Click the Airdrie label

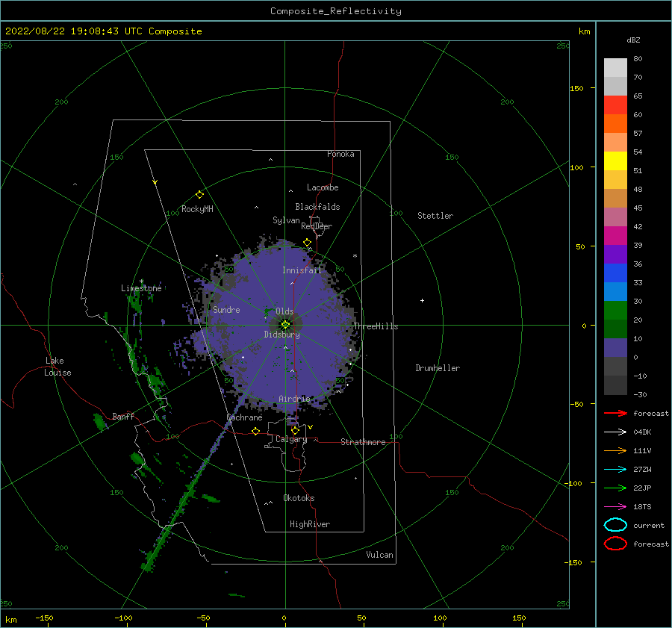(294, 399)
